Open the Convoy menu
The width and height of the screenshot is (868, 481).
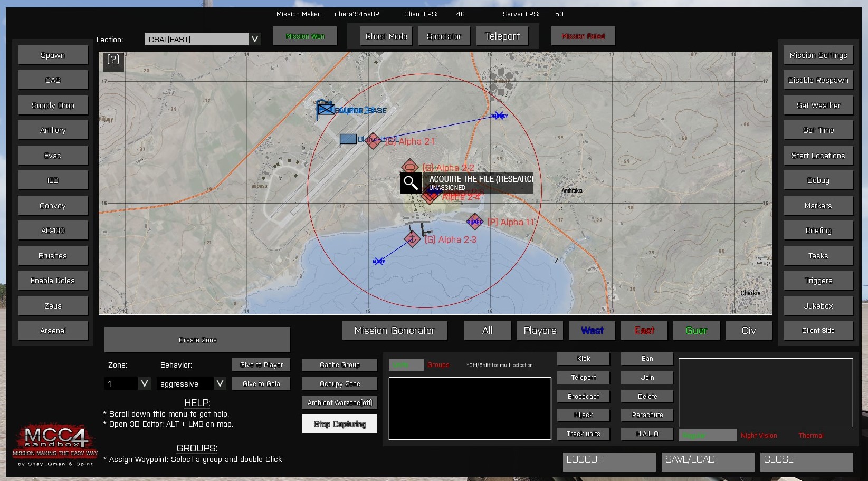[x=53, y=206]
